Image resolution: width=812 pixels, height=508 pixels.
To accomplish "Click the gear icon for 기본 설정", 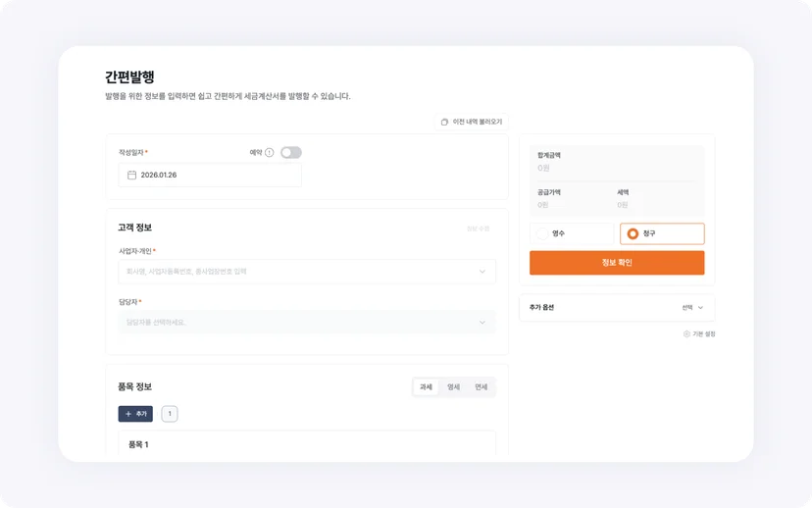I will (686, 334).
